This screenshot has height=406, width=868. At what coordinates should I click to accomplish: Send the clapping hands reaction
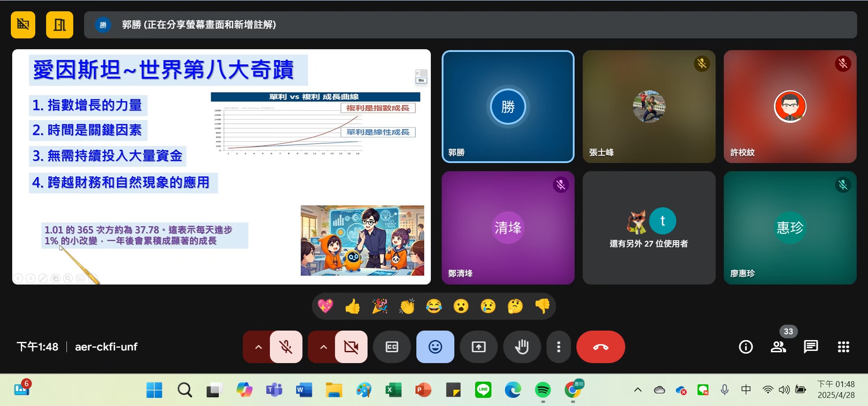pyautogui.click(x=407, y=307)
